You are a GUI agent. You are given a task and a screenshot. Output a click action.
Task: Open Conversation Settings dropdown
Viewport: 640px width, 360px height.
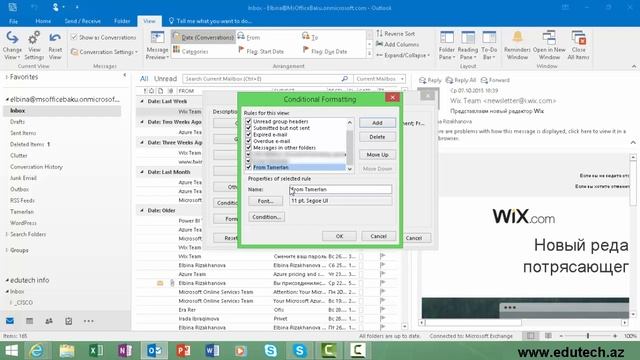[x=104, y=52]
